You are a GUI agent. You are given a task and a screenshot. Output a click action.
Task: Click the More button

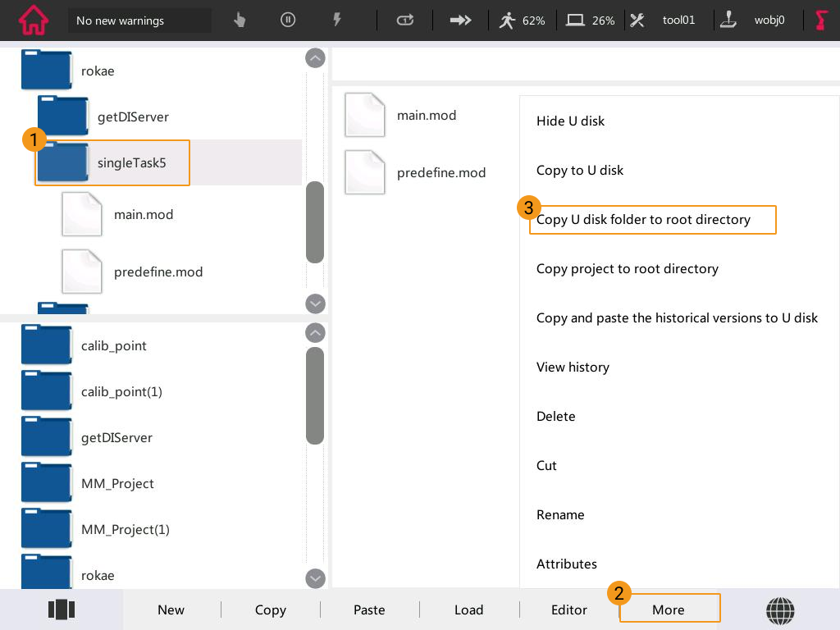pyautogui.click(x=669, y=609)
